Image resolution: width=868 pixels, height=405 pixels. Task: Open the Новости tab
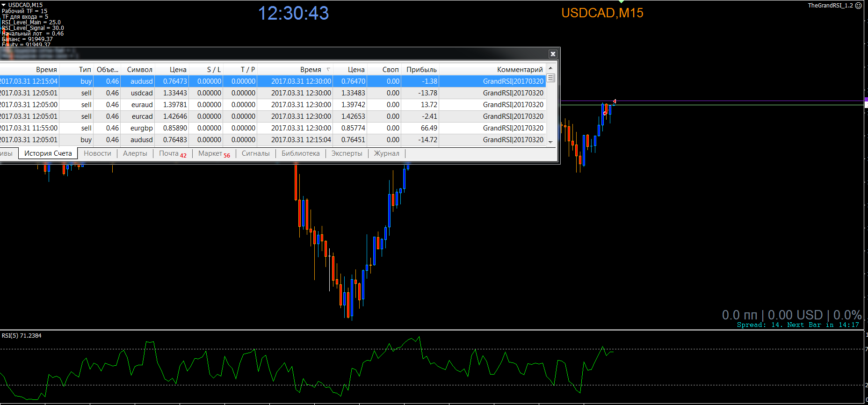(x=97, y=153)
